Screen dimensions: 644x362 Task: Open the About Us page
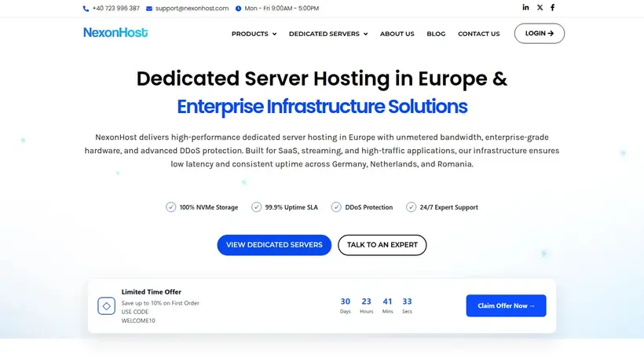[397, 34]
